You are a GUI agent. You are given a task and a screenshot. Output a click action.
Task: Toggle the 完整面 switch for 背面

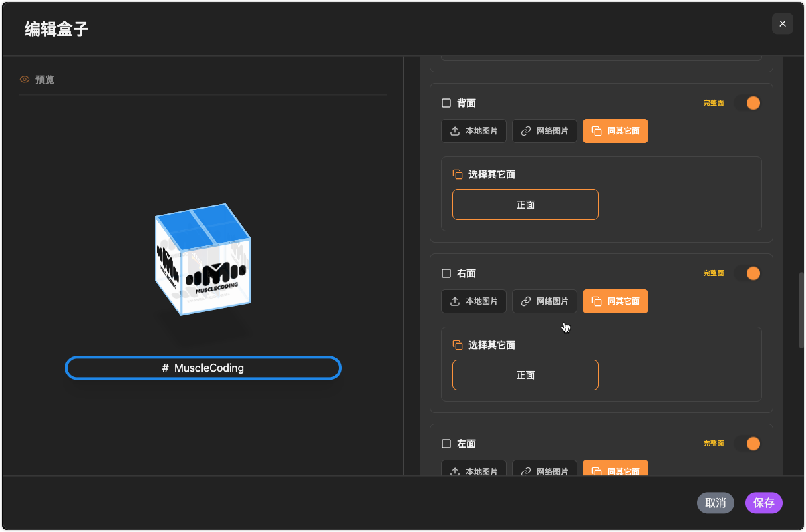pos(747,103)
